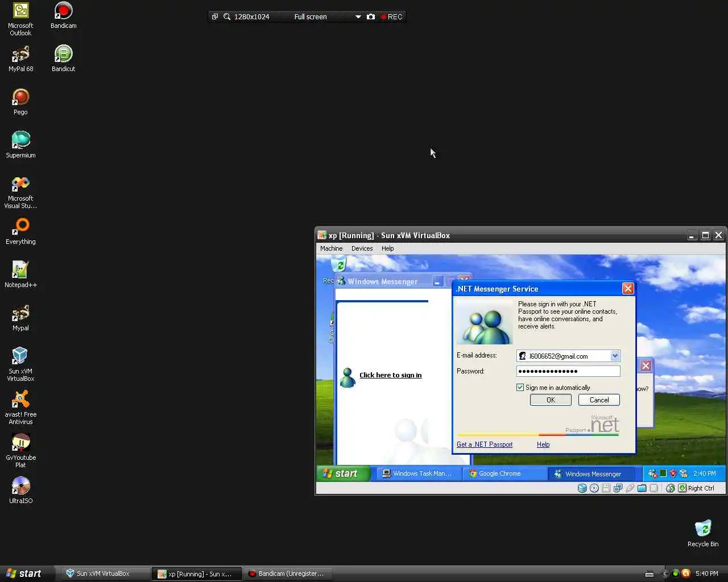Click the Password input field
Image resolution: width=728 pixels, height=582 pixels.
[568, 371]
